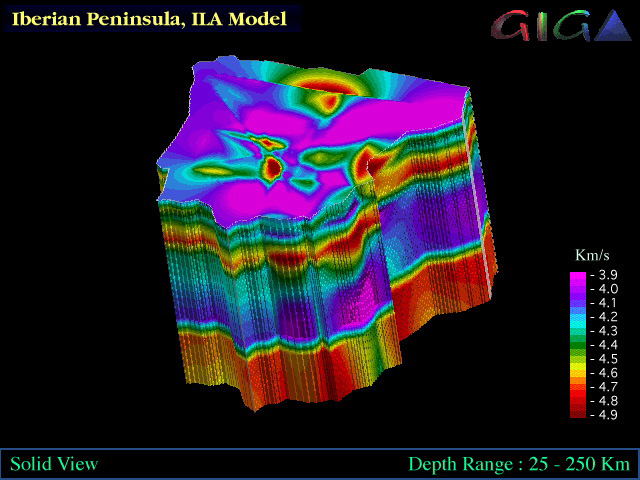
Task: Click the 'Km/s' legend heading
Action: point(592,256)
